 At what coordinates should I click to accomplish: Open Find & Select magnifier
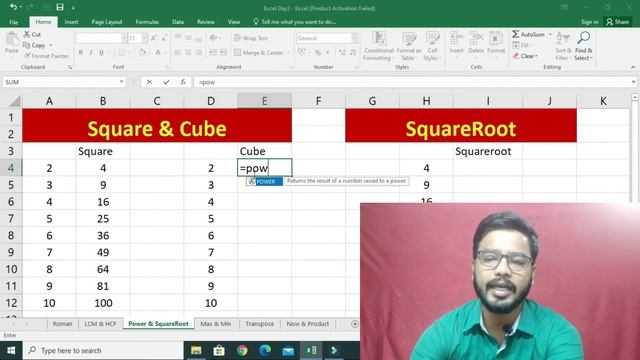click(583, 46)
